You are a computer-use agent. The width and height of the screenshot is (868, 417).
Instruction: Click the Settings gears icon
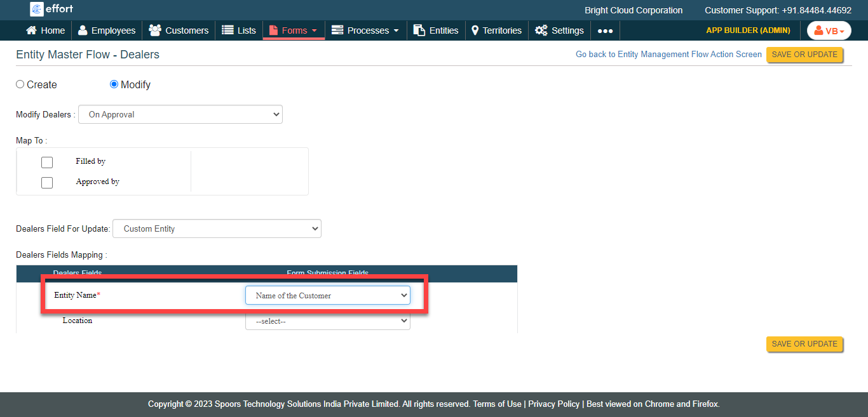(541, 30)
